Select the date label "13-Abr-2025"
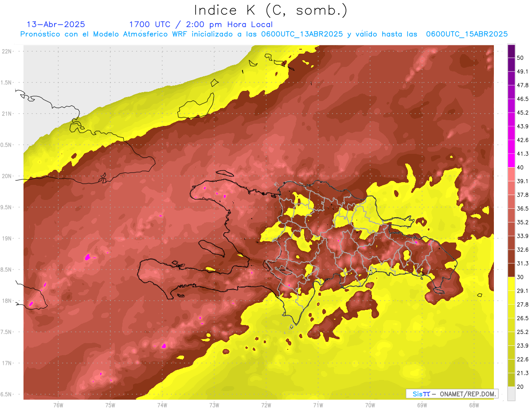The image size is (532, 411). point(56,24)
